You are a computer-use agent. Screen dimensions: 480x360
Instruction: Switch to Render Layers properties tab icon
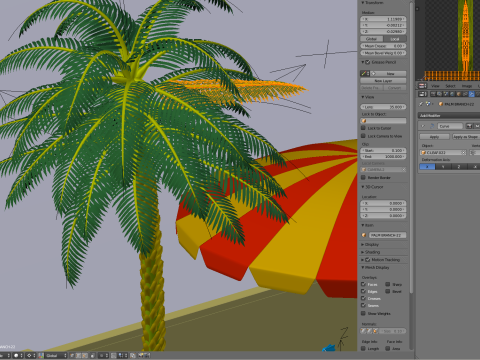439,94
